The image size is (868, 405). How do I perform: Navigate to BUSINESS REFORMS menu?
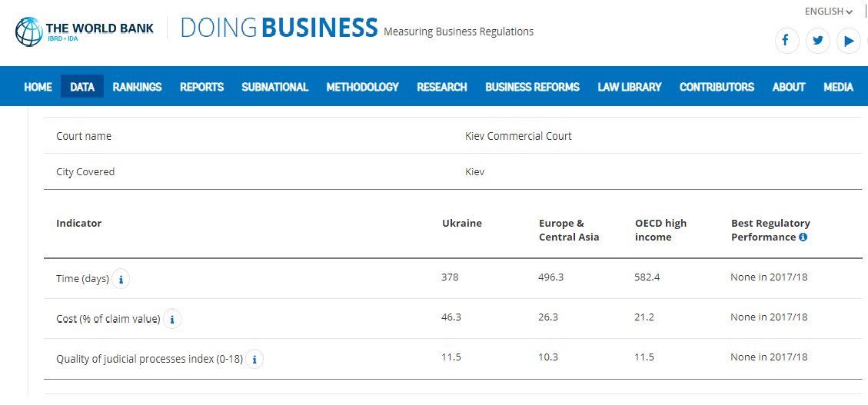532,87
